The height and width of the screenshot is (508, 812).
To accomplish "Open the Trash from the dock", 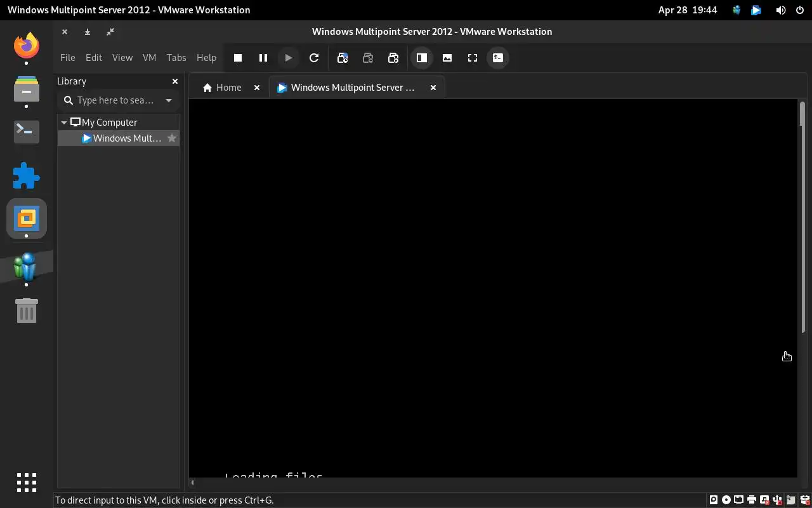I will (27, 311).
